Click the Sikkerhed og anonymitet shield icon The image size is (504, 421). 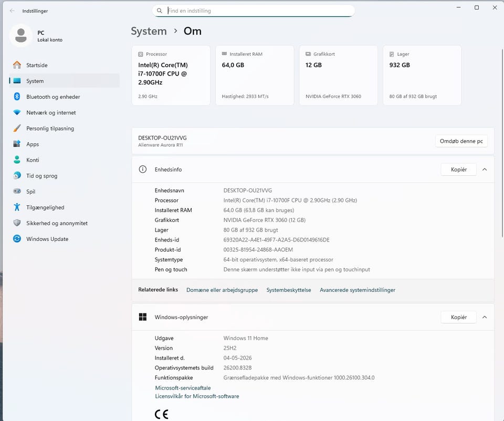point(17,223)
